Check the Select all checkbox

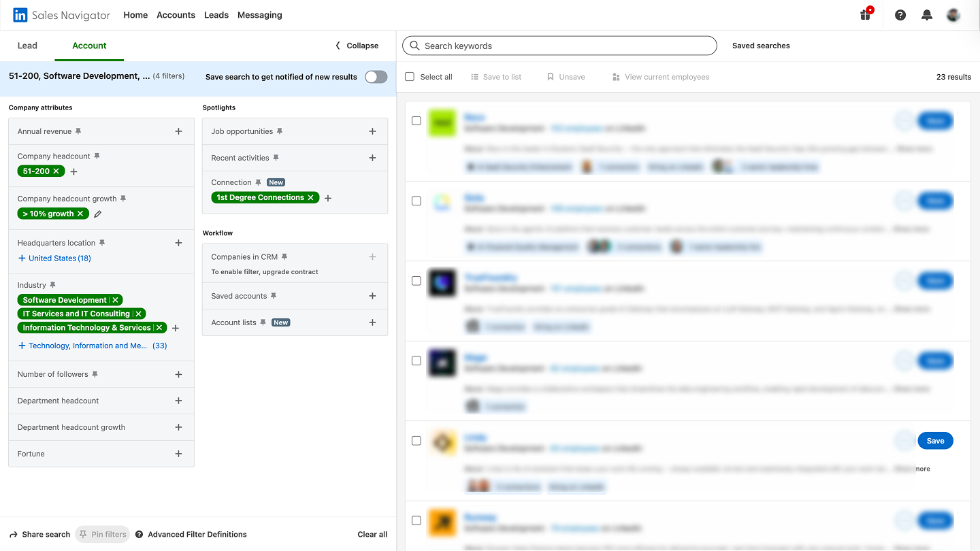click(409, 77)
